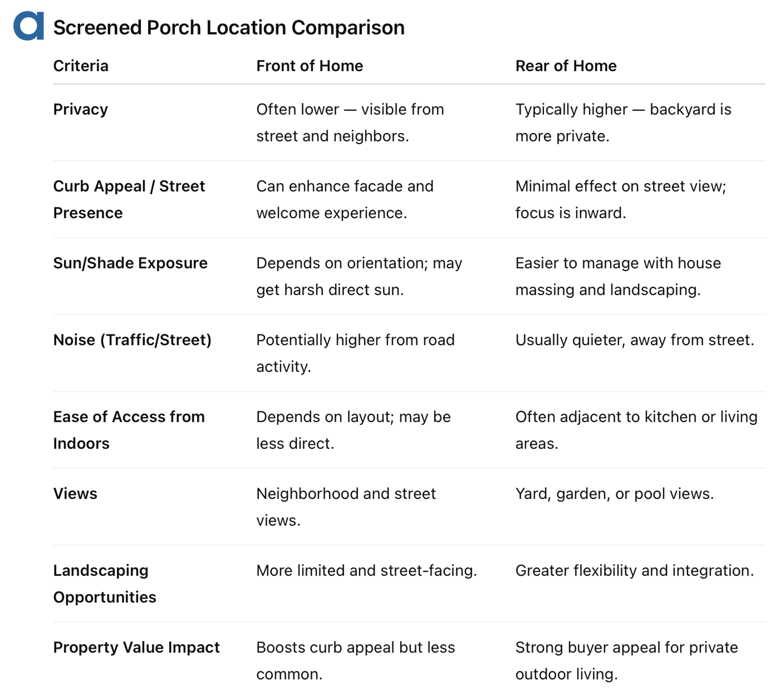Click the Views row label
The image size is (769, 700).
pyautogui.click(x=75, y=494)
